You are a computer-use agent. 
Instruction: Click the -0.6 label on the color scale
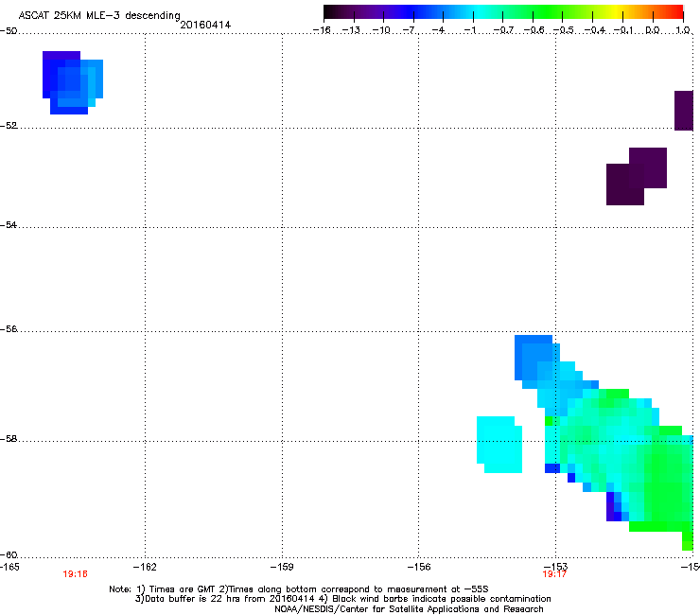click(x=534, y=30)
